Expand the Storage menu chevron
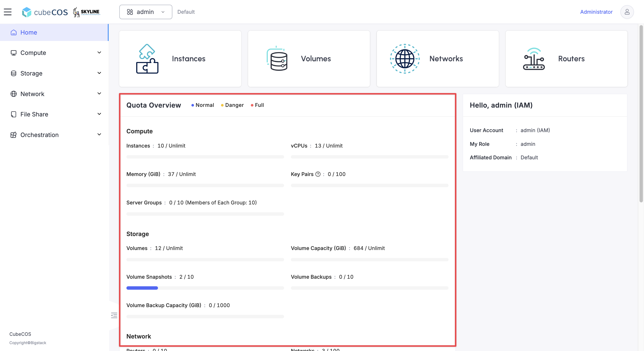Viewport: 644px width, 351px height. 99,73
